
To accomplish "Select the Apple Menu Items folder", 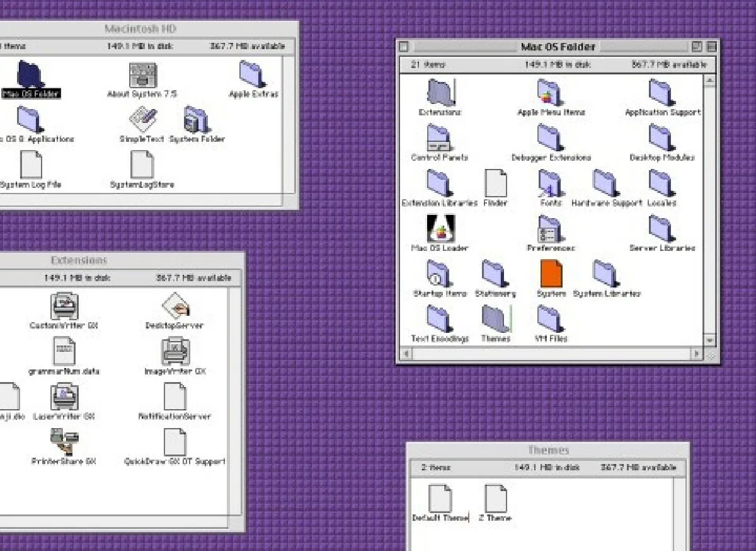I will click(551, 93).
